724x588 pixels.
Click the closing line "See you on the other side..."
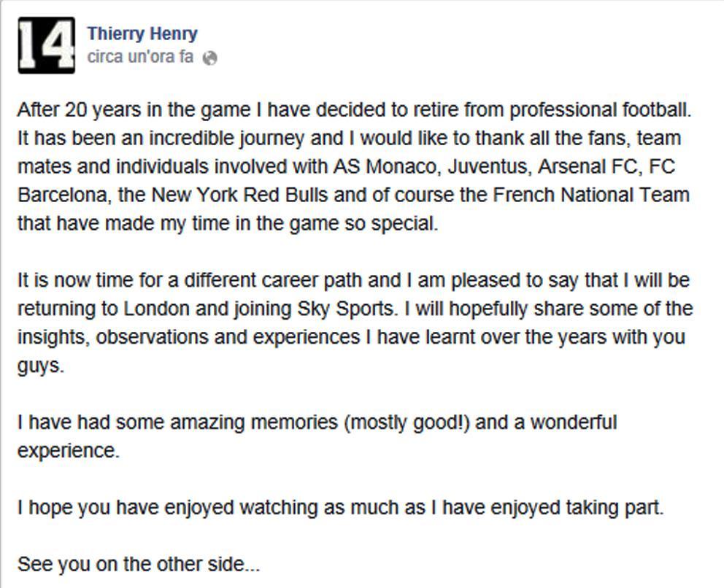(139, 564)
